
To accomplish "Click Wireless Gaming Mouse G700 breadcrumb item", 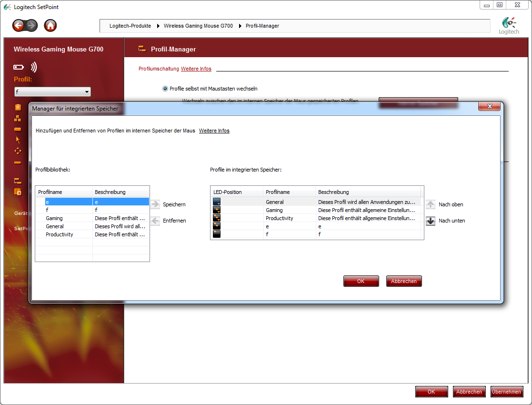I will click(198, 26).
